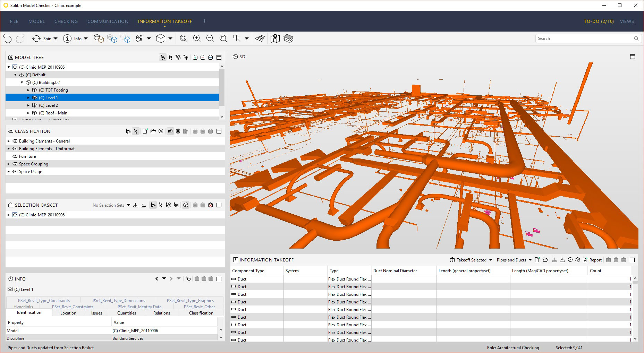Open the 3D cube view dropdown arrow
The image size is (644, 353).
(170, 38)
